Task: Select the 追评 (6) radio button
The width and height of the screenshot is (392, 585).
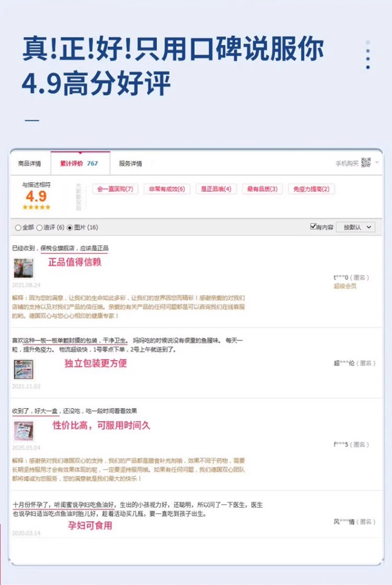Action: coord(39,228)
